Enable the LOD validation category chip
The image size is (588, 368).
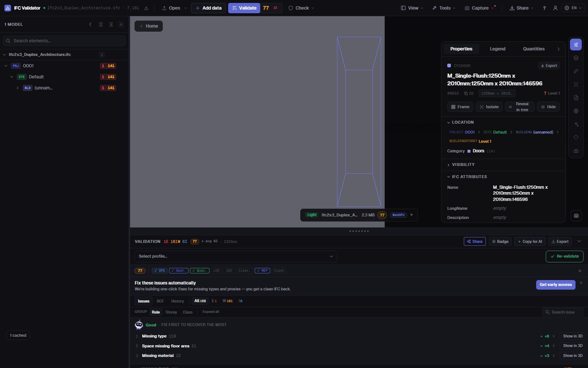pos(216,270)
